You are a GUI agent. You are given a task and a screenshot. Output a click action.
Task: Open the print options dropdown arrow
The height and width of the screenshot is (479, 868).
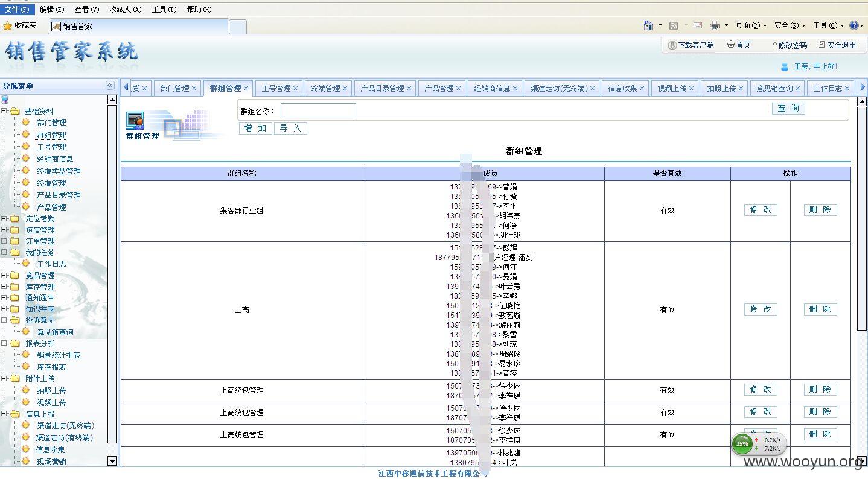[726, 25]
